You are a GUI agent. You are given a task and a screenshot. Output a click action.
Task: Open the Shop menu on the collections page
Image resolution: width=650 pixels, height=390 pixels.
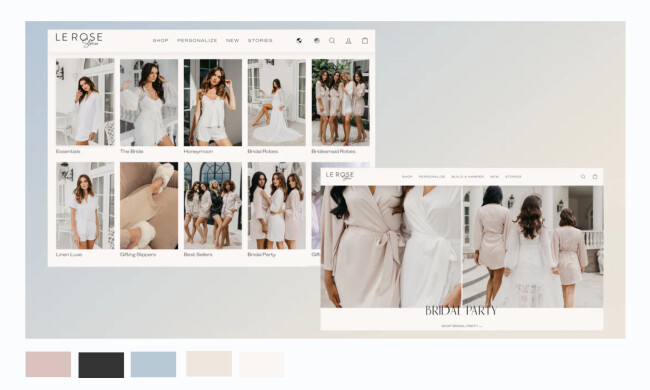coord(160,41)
